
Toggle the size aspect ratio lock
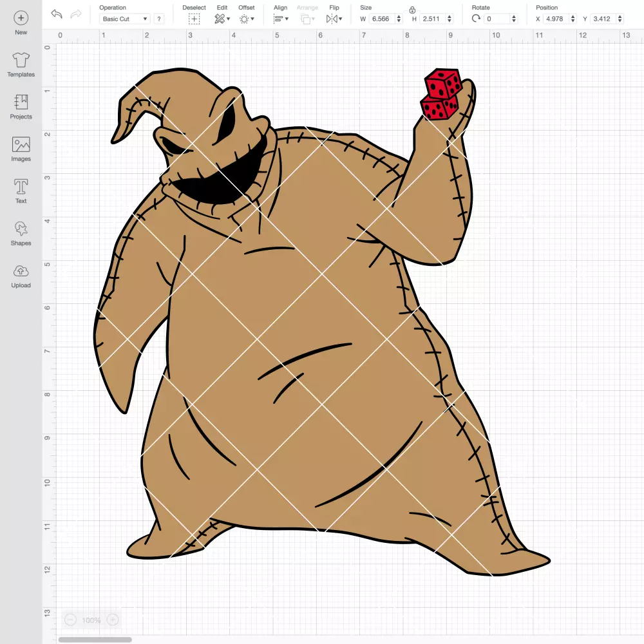pyautogui.click(x=412, y=10)
